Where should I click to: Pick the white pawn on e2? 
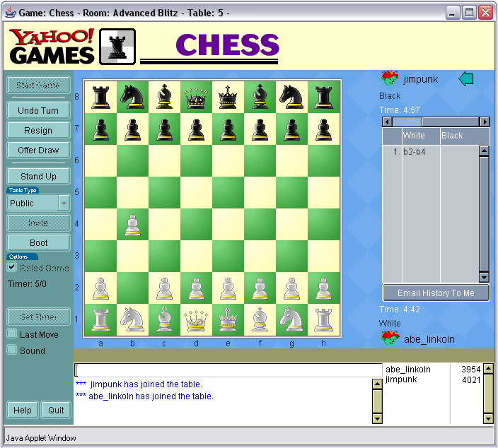tap(228, 288)
